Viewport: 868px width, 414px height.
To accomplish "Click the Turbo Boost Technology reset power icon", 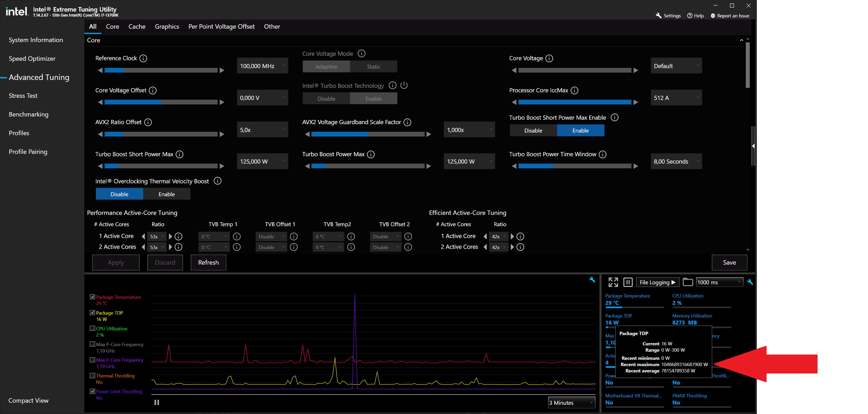I will tap(404, 85).
